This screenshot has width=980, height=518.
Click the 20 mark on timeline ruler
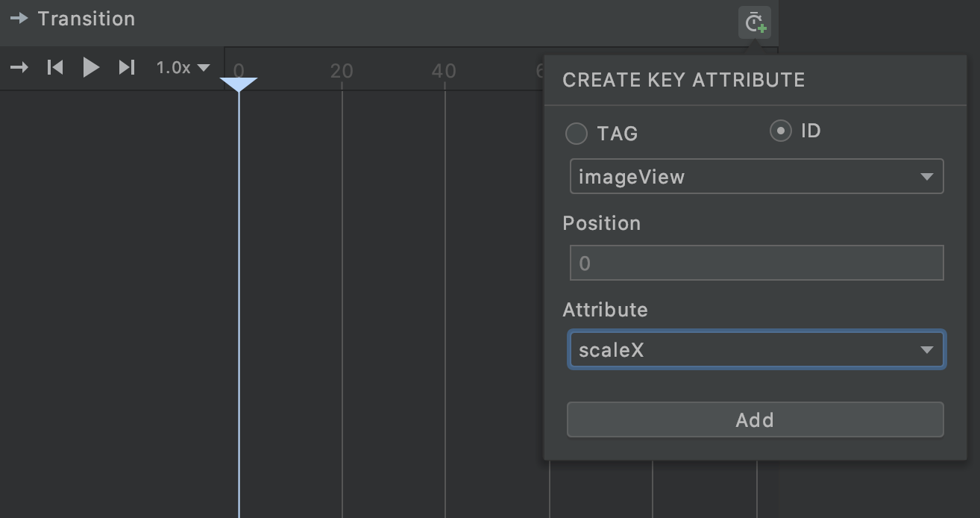point(342,71)
